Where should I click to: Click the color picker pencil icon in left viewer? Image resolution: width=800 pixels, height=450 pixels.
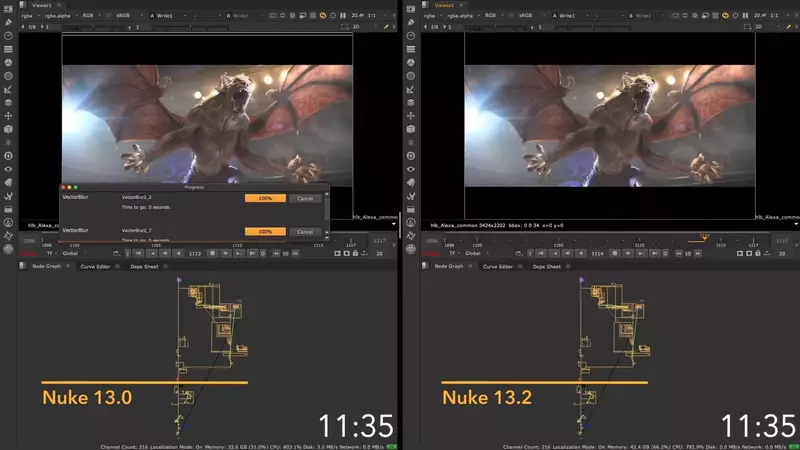coord(386,27)
